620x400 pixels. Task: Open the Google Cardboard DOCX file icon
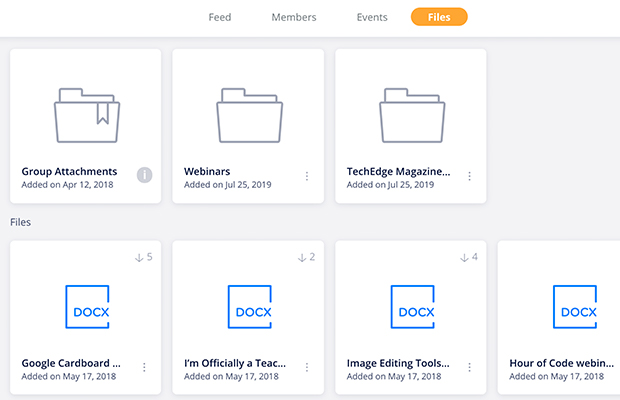point(87,307)
